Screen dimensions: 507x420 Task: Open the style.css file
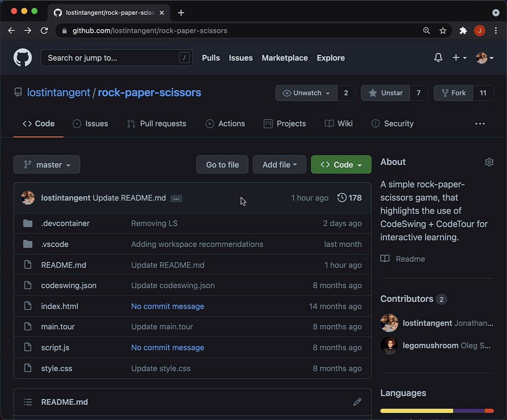(57, 368)
